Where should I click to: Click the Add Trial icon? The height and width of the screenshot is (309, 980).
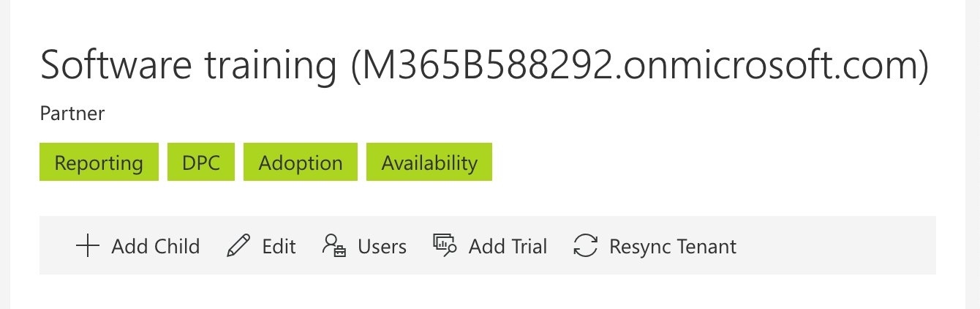tap(445, 246)
